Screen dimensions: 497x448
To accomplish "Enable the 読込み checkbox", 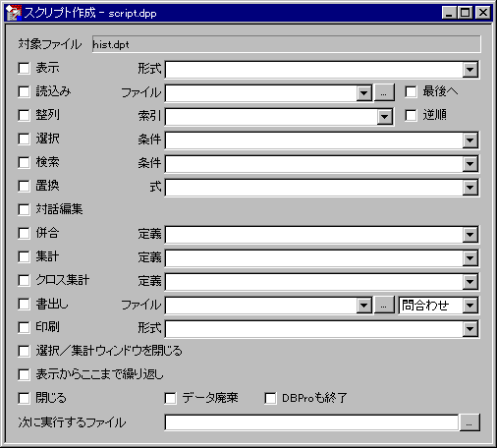I will tap(24, 92).
